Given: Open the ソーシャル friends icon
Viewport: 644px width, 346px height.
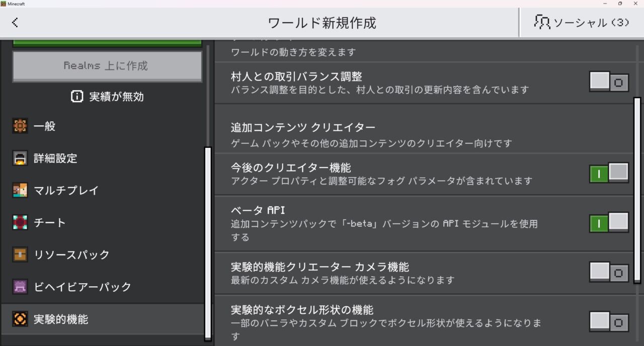Looking at the screenshot, I should point(542,22).
